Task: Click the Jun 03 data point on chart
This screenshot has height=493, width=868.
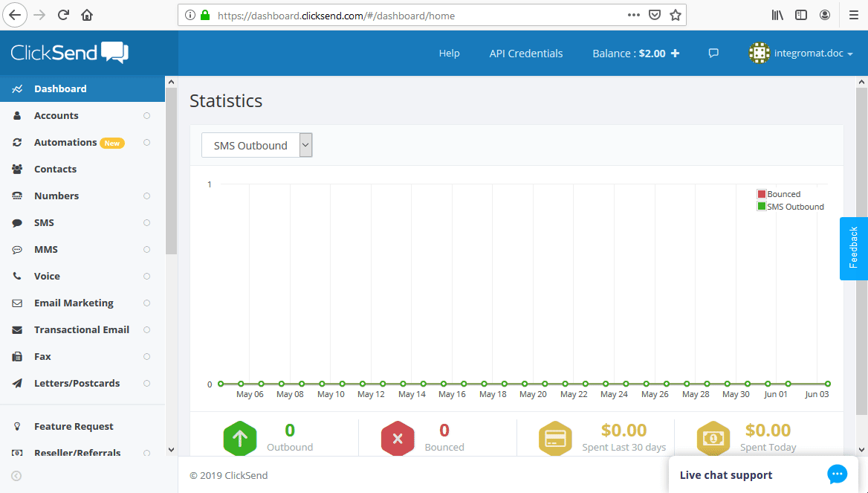Action: [x=828, y=384]
